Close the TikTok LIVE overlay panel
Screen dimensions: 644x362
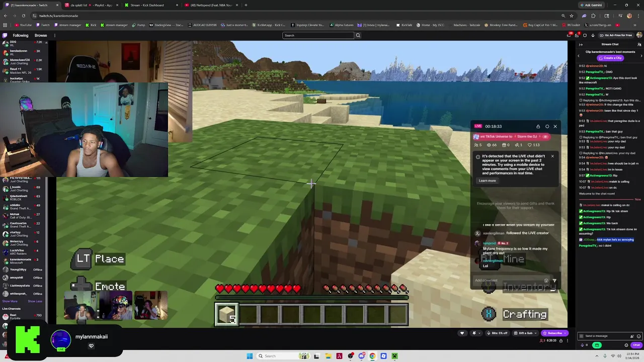point(555,126)
